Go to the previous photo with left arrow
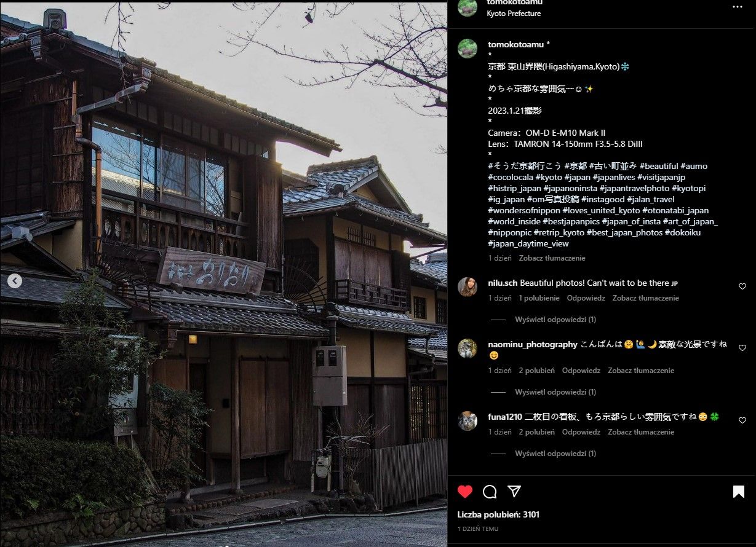Viewport: 756px width, 547px height. pos(15,281)
